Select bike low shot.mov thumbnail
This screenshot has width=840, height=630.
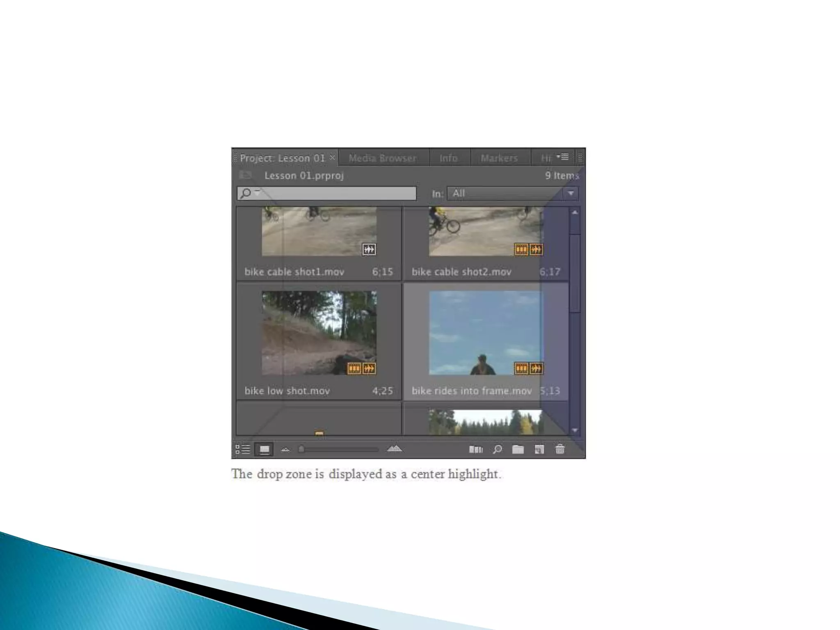[319, 333]
